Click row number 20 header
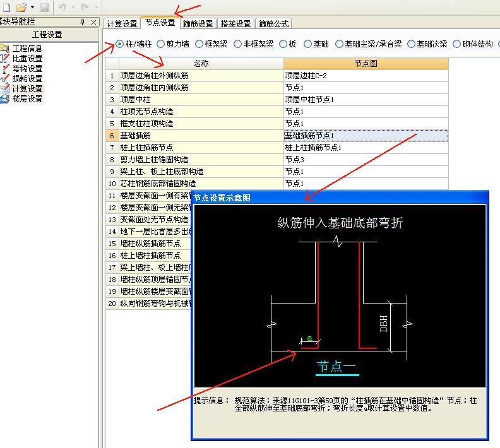 click(x=112, y=304)
